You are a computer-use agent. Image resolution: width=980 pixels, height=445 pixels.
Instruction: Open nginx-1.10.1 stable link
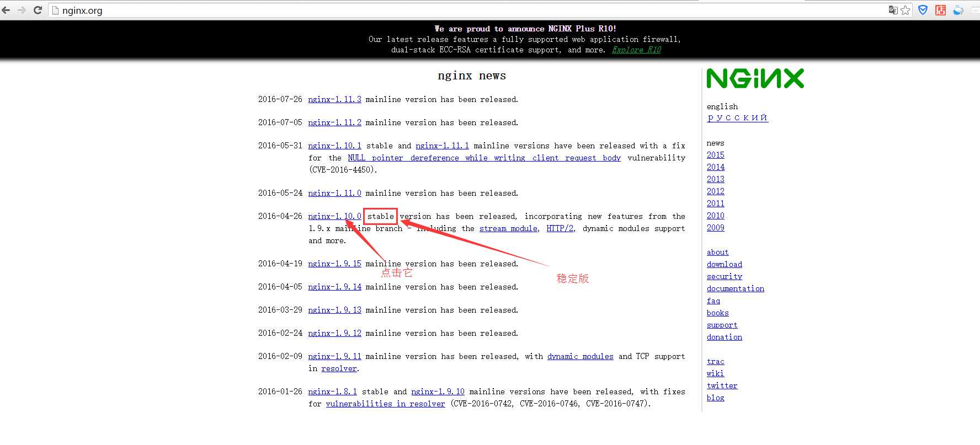click(334, 146)
